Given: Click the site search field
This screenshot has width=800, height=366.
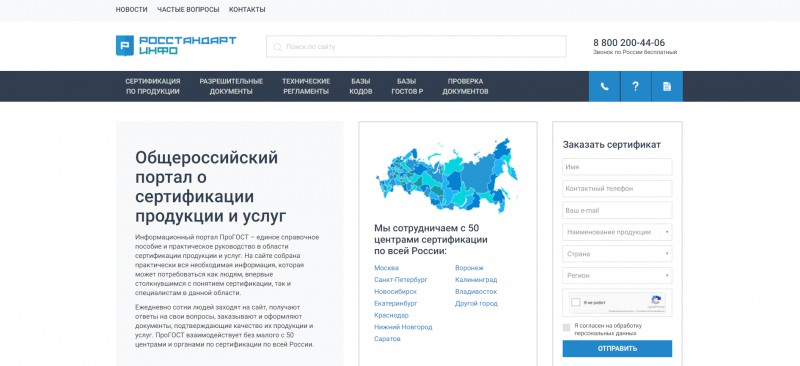Looking at the screenshot, I should pos(416,46).
